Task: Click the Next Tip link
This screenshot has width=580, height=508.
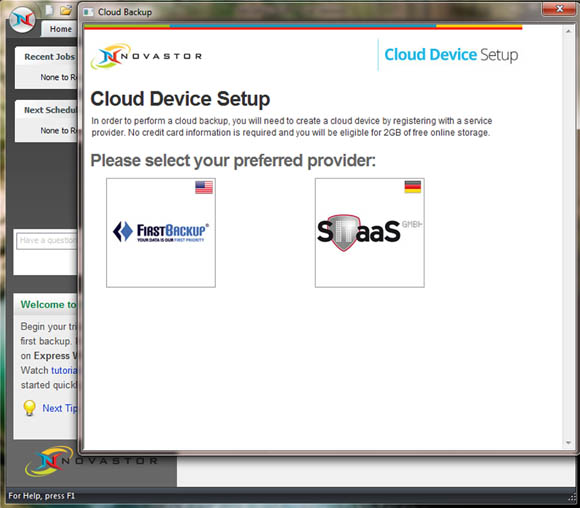Action: 60,408
